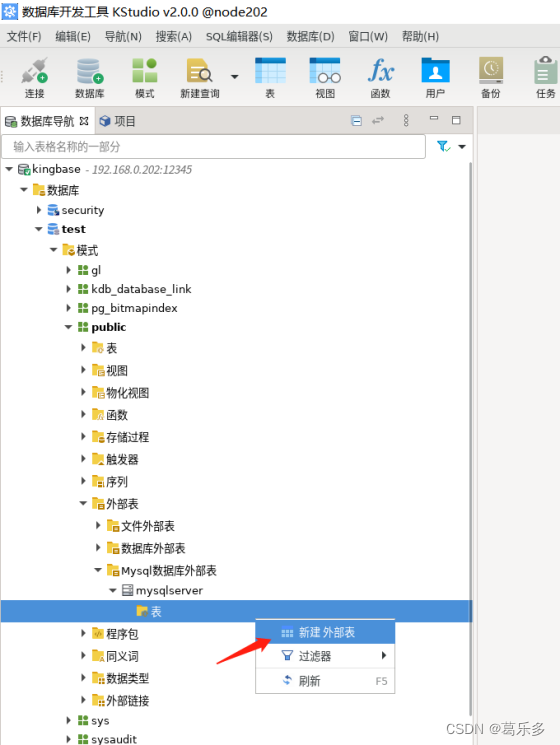Select the 触发器 folder in tree
Image resolution: width=560 pixels, height=745 pixels.
[115, 459]
